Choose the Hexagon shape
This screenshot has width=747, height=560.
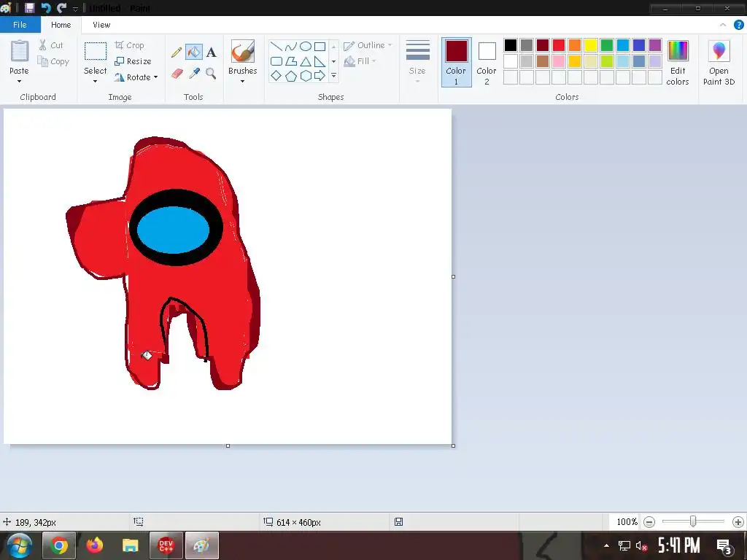(x=306, y=76)
